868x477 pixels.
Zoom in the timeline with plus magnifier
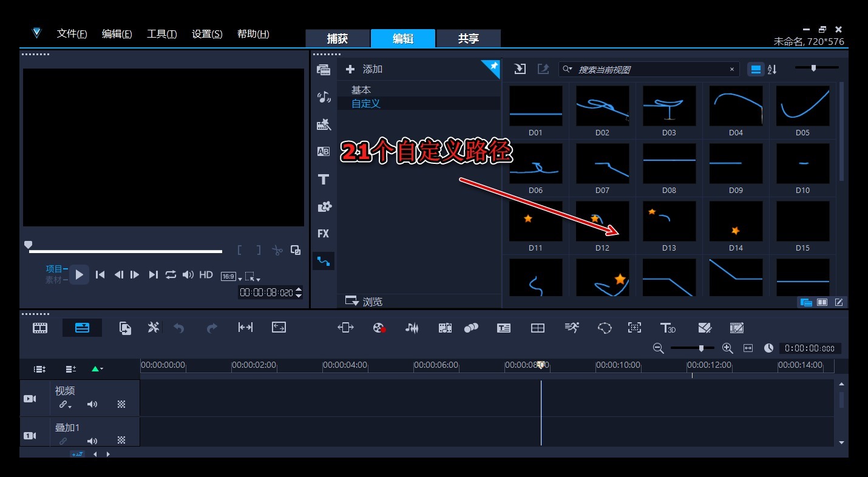click(x=727, y=348)
